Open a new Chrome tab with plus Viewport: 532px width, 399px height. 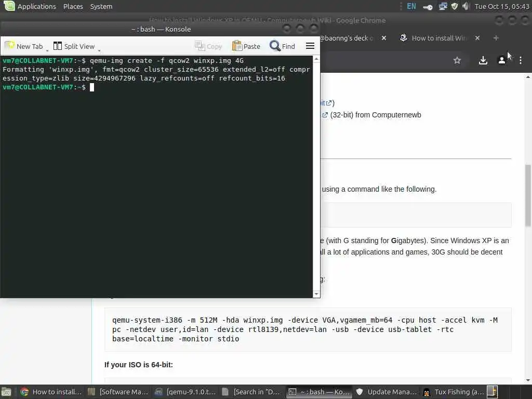coord(496,38)
